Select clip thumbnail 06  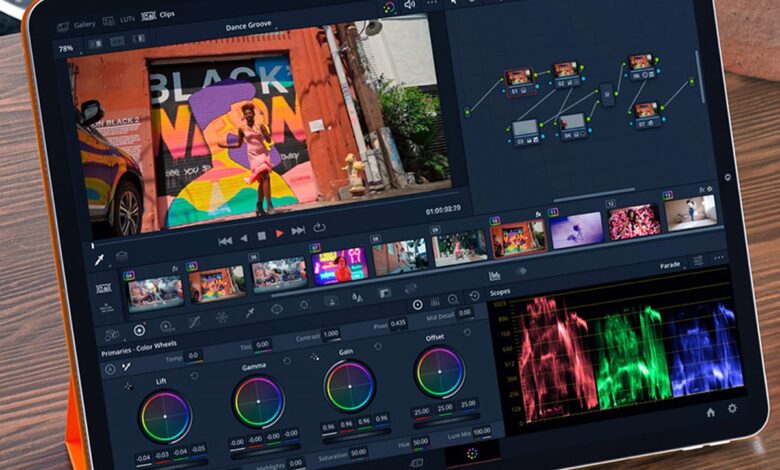279,274
